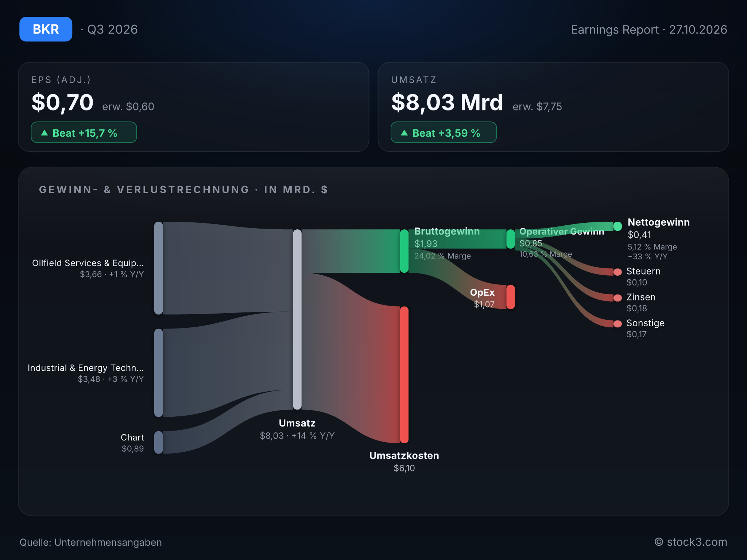Click the 24,02 % Marge text
The height and width of the screenshot is (560, 747).
[x=442, y=256]
